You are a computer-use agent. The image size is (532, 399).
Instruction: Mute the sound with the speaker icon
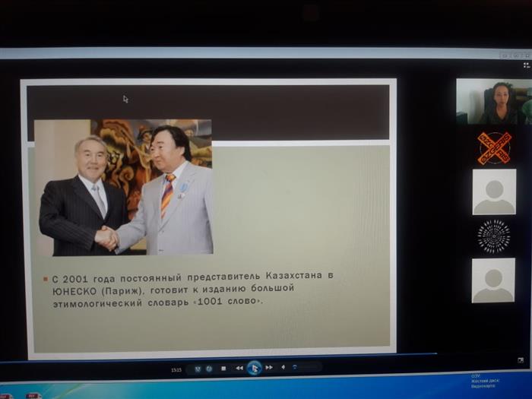(x=283, y=368)
